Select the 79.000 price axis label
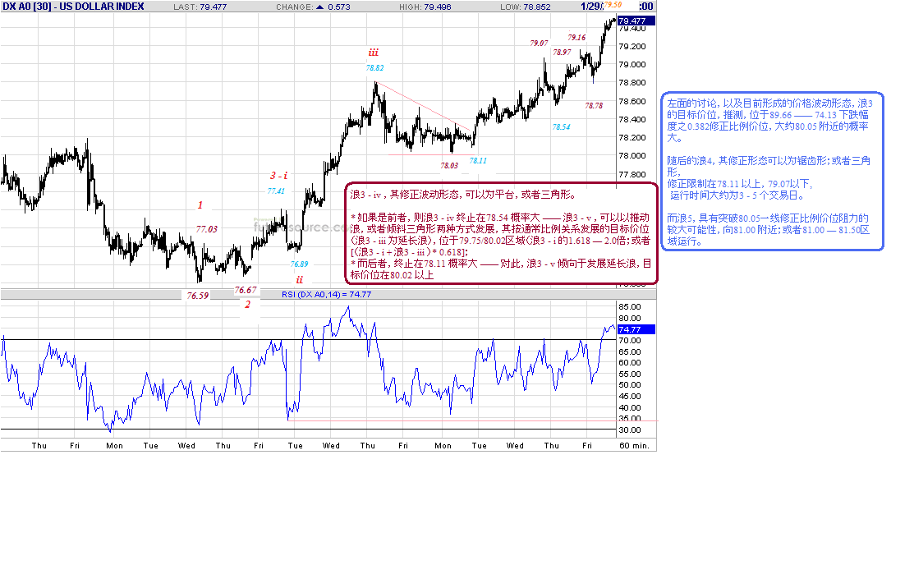This screenshot has height=588, width=914. point(632,65)
